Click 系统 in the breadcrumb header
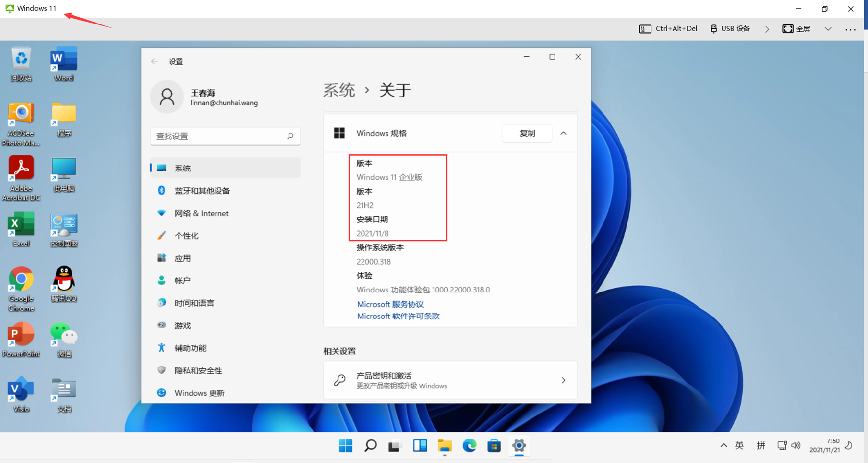The image size is (868, 463). coord(339,90)
